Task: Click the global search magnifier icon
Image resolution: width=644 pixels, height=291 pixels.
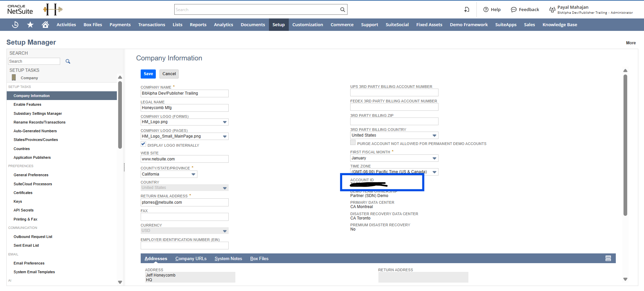Action: (x=342, y=10)
